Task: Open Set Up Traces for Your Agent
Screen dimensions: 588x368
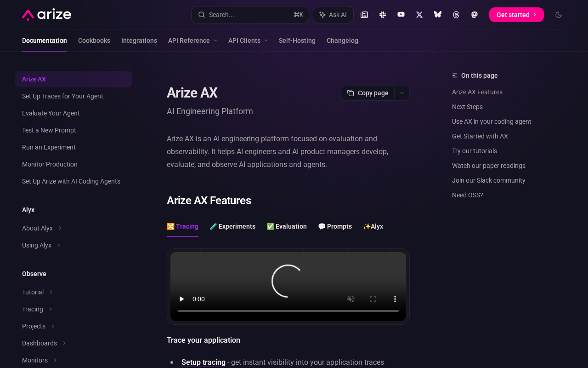Action: pyautogui.click(x=62, y=96)
